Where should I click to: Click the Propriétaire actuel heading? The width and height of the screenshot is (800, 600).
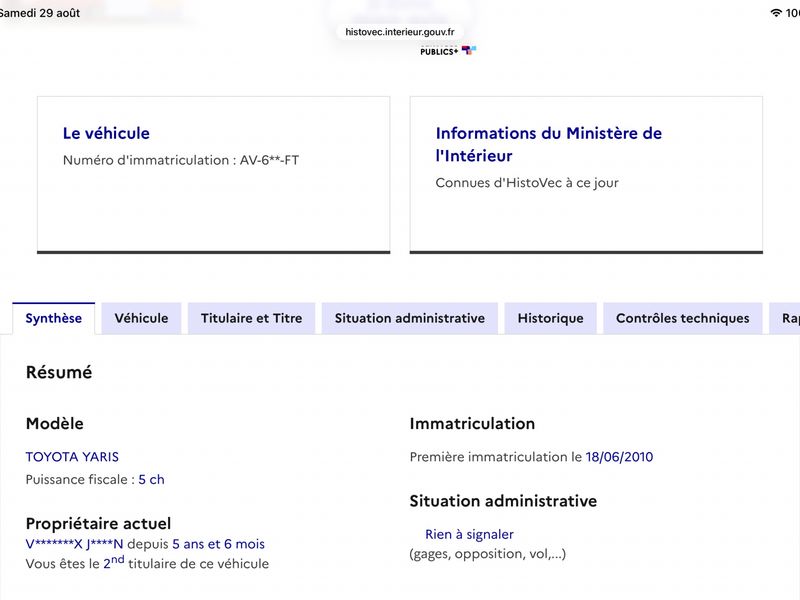[98, 523]
